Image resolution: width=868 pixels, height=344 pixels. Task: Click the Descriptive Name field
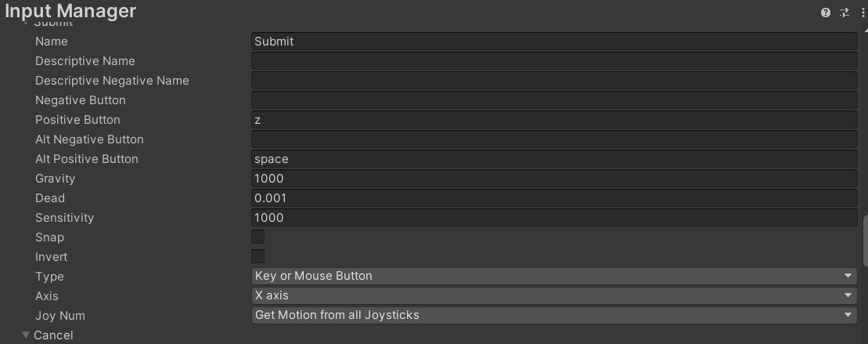pos(554,61)
